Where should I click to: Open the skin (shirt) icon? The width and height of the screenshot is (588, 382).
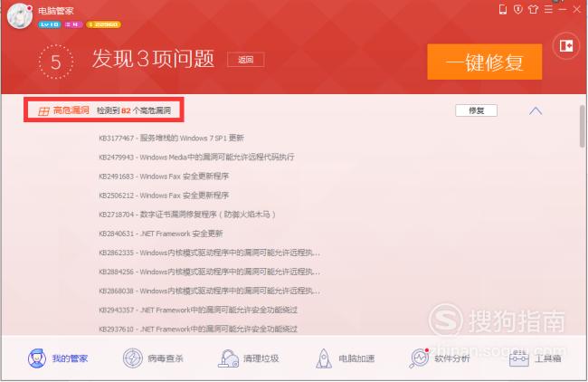pos(533,9)
